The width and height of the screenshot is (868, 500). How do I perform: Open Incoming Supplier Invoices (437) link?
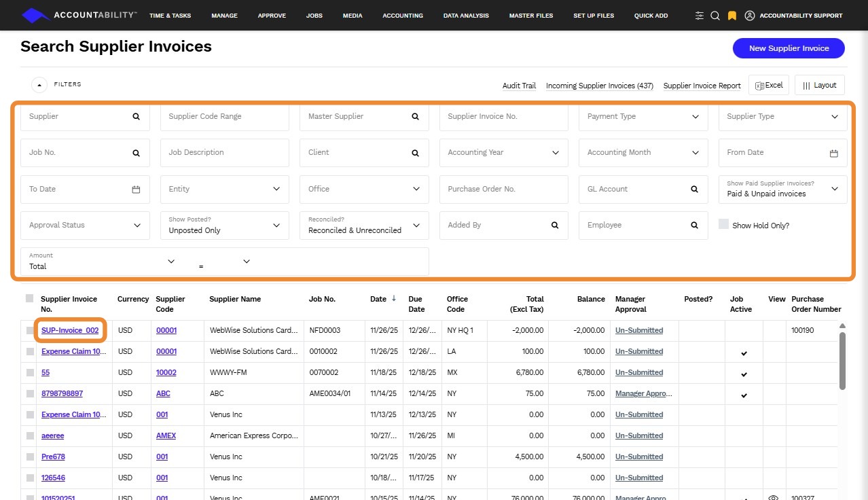tap(600, 86)
